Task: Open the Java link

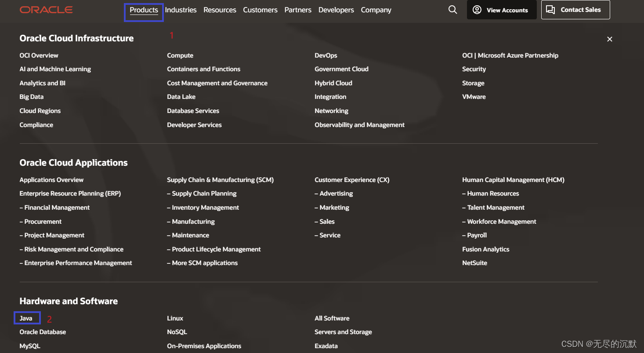Action: coord(26,318)
